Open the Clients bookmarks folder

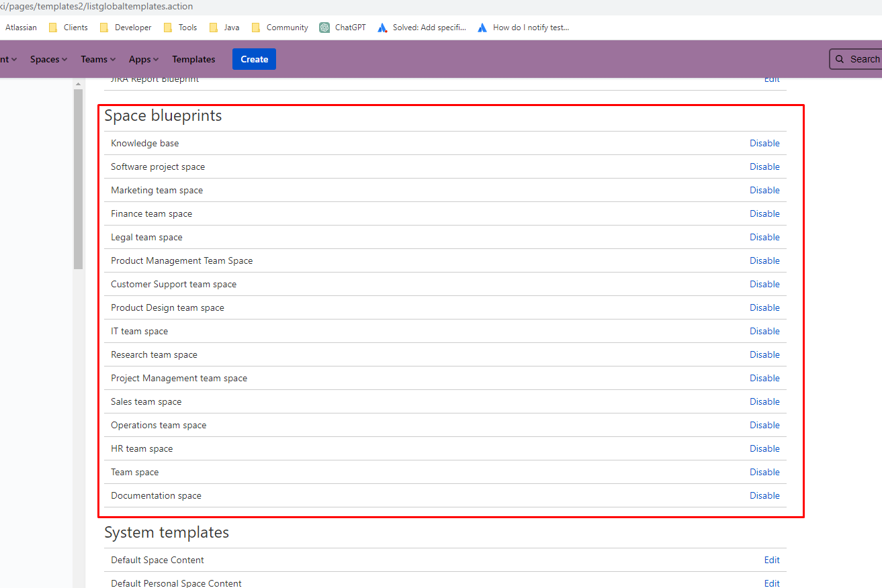point(74,27)
